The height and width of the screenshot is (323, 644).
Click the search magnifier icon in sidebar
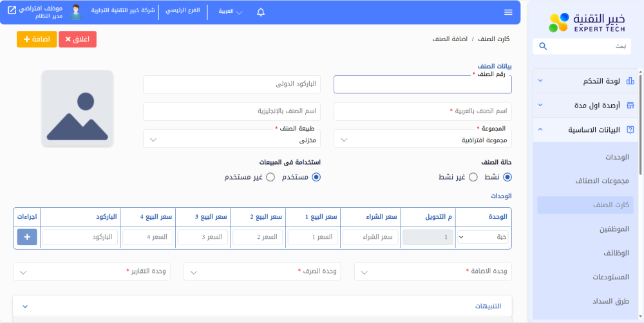tap(543, 46)
